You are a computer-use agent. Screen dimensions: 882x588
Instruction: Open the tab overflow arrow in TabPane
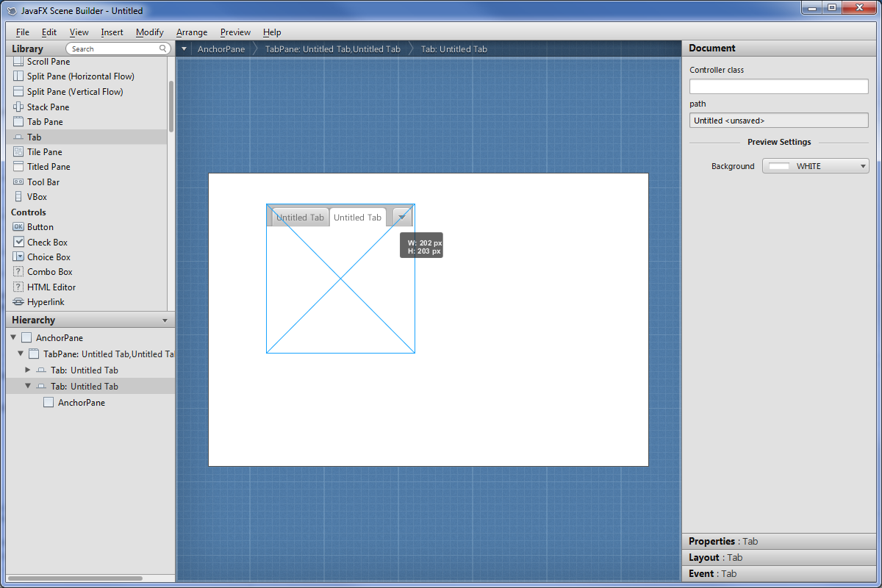pos(402,216)
